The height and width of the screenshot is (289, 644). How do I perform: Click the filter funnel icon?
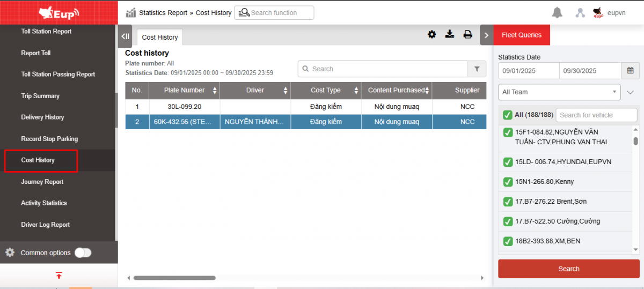tap(477, 69)
